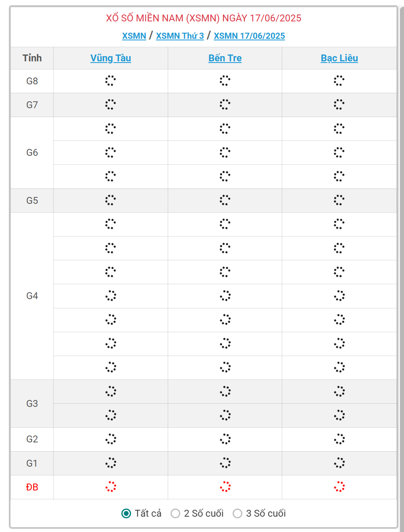Click the red ĐB spinner under Vũng Tàu
The height and width of the screenshot is (532, 404).
pos(110,487)
